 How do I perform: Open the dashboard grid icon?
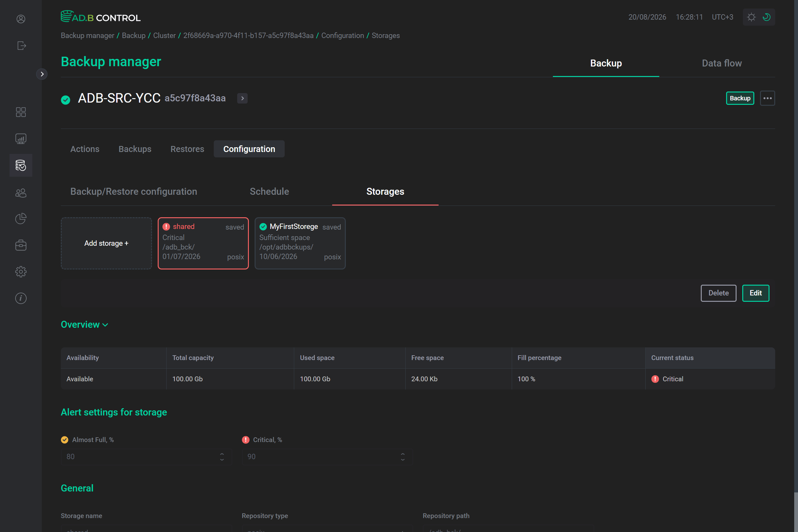pos(21,112)
